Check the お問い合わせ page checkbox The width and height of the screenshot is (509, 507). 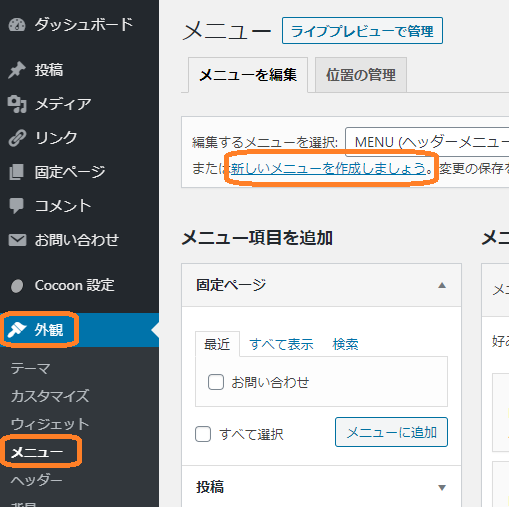(x=216, y=382)
